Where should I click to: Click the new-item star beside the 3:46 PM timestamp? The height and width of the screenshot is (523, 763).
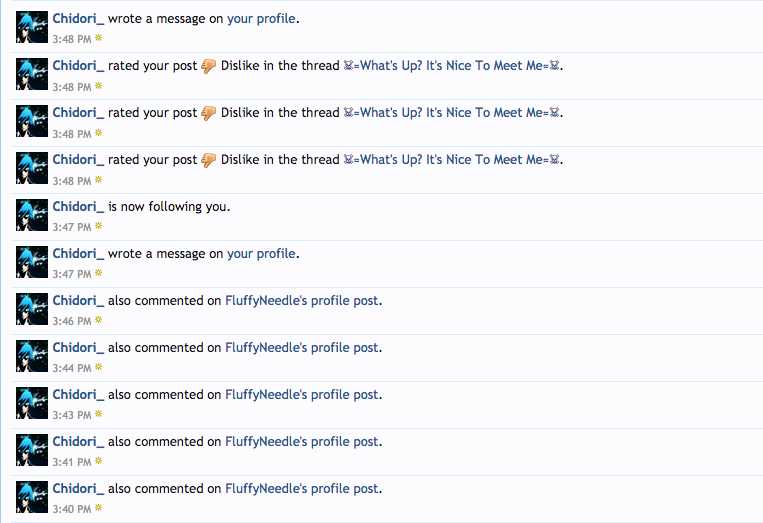click(x=98, y=321)
